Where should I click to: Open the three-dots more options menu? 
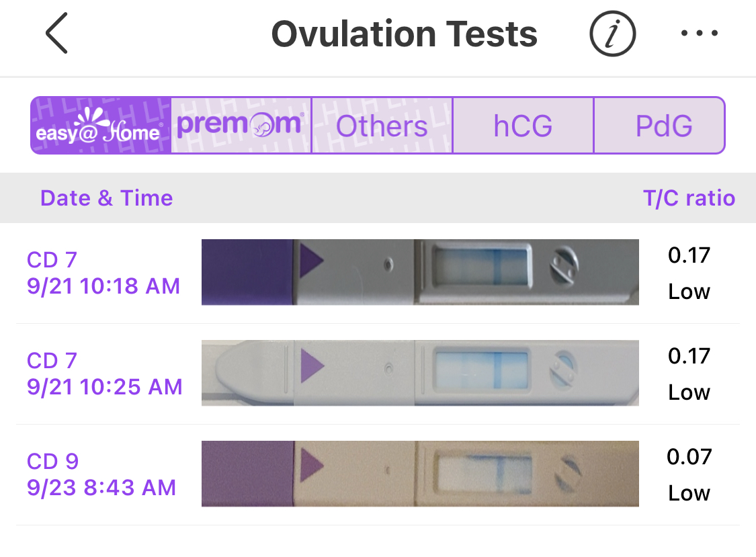pos(700,34)
